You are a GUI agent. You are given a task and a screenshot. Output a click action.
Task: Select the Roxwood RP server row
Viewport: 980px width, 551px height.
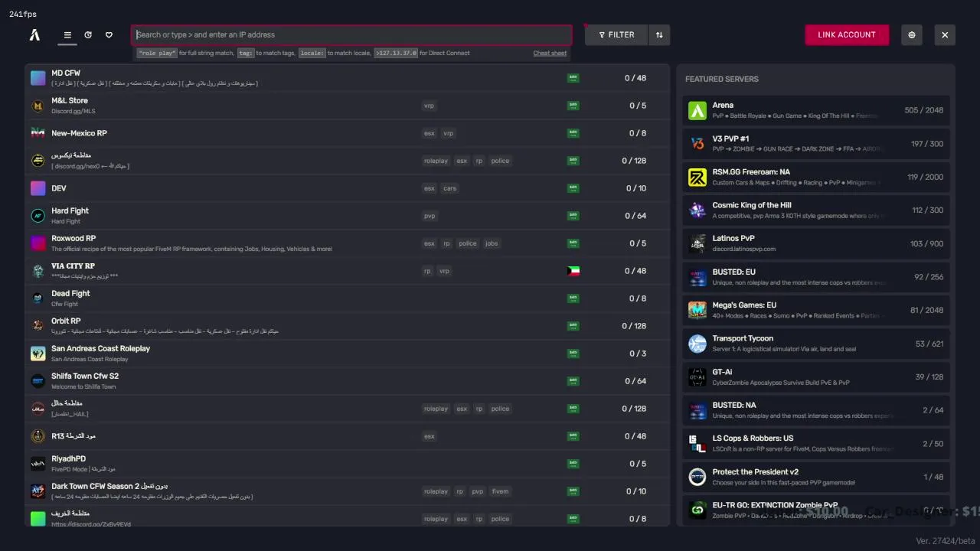coord(230,243)
